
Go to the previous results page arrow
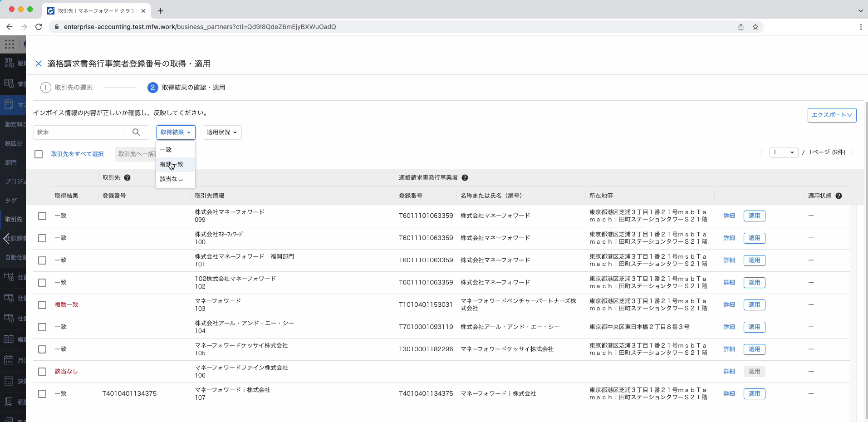[760, 152]
